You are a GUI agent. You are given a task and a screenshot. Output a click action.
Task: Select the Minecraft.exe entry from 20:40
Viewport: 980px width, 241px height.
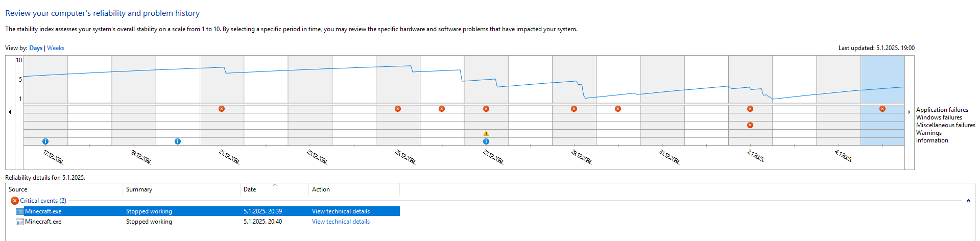(43, 222)
